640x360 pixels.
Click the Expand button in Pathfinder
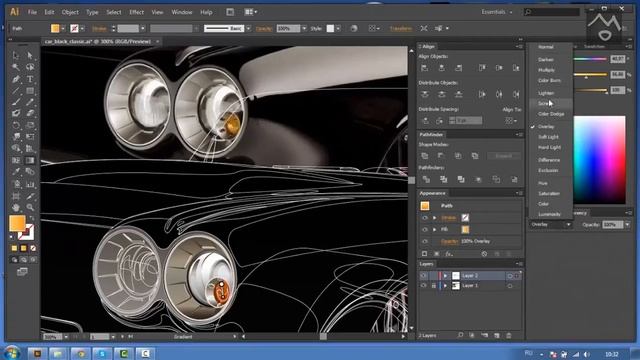[x=504, y=156]
